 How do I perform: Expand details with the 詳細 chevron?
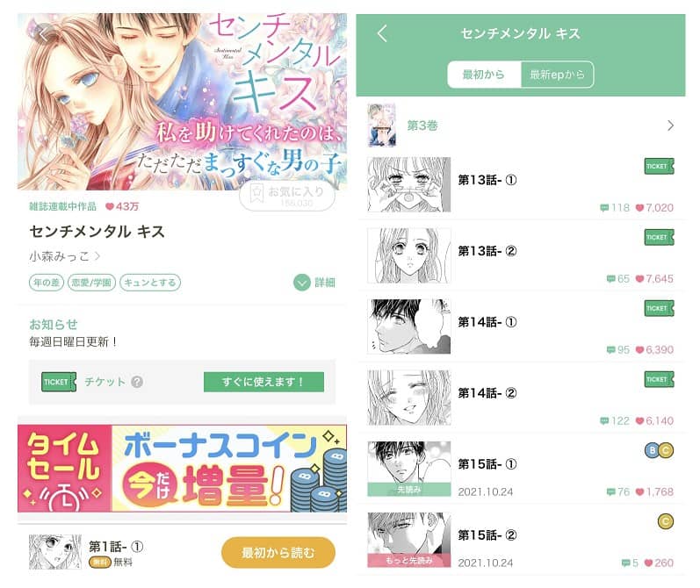(x=314, y=283)
